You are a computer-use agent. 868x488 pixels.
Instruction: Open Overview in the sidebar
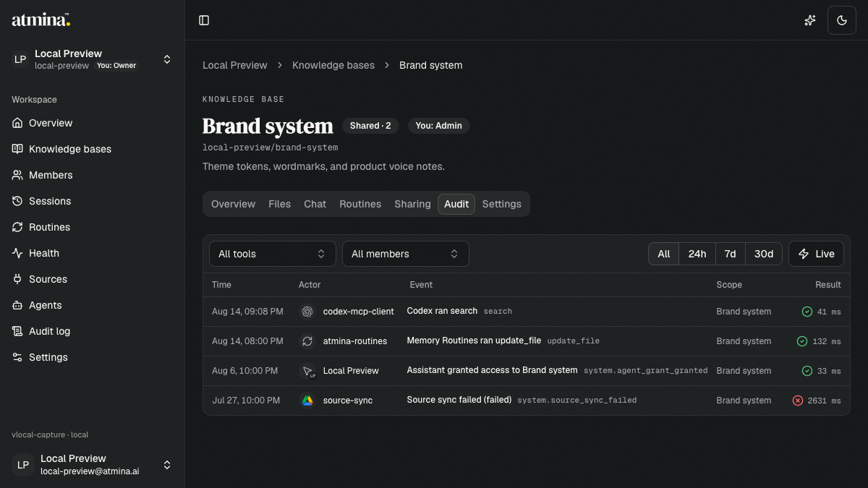(93, 123)
